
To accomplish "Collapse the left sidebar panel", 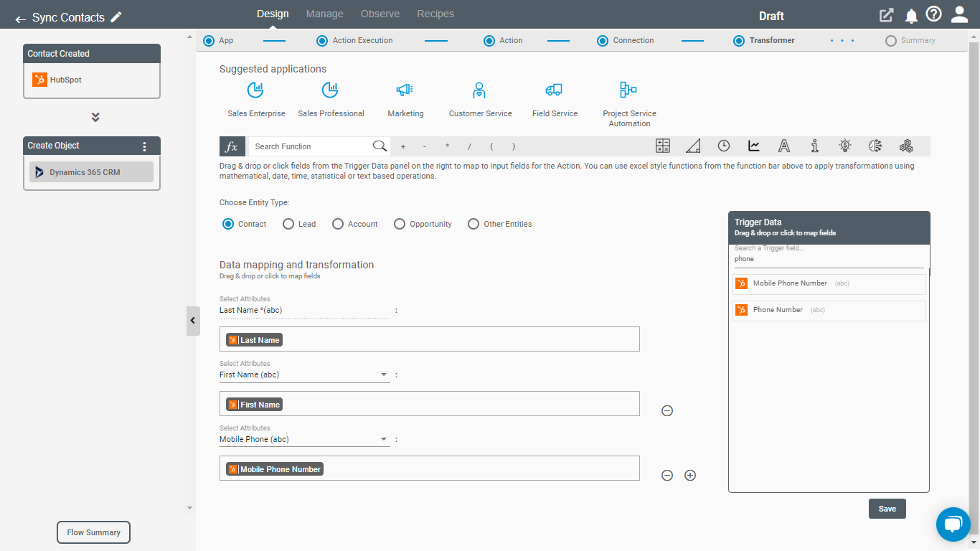I will click(192, 321).
